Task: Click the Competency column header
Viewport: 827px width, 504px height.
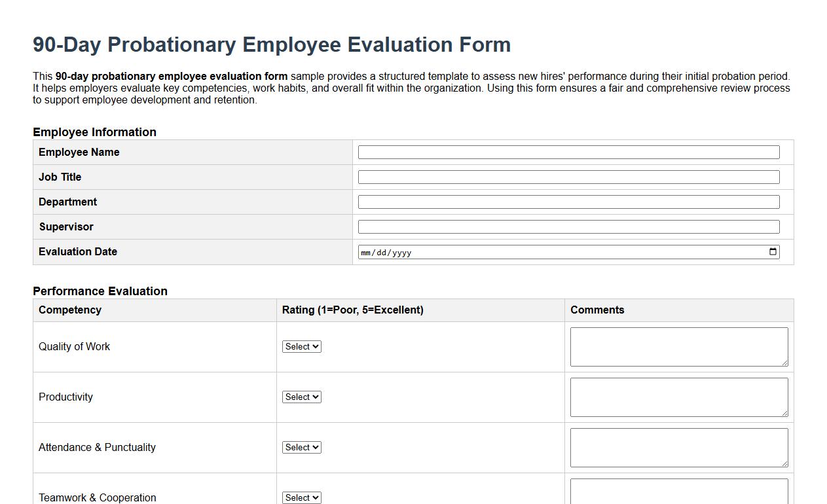Action: [x=69, y=310]
